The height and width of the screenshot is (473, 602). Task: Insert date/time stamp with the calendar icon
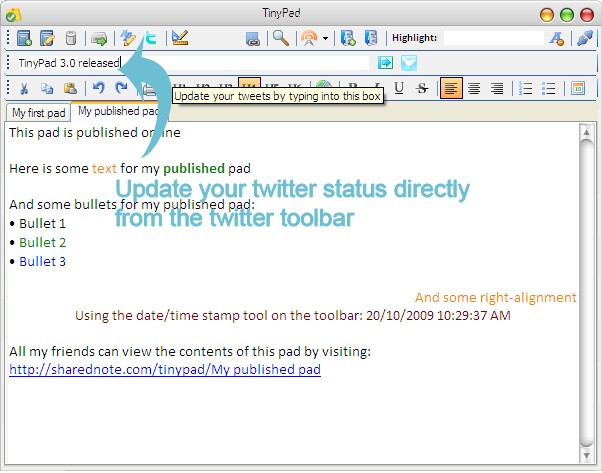(x=577, y=89)
